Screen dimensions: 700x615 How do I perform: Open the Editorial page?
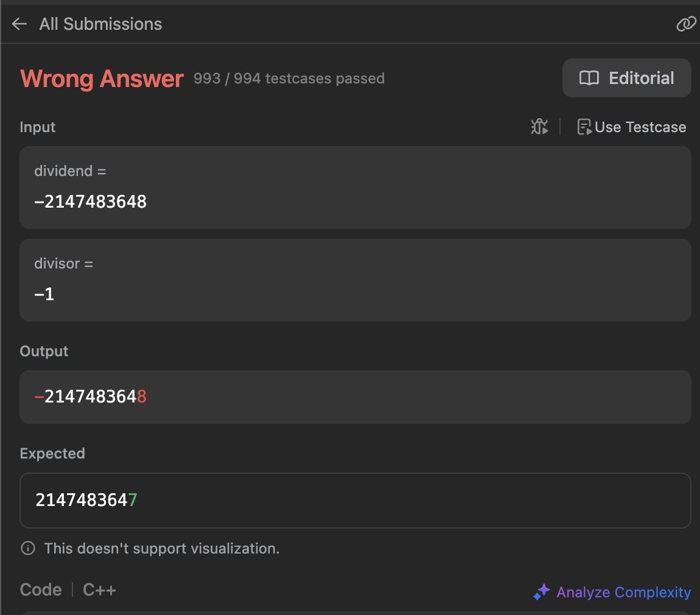(x=626, y=78)
